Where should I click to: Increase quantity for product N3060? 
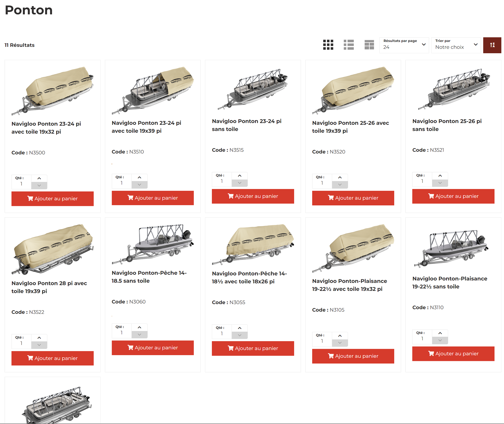pos(139,327)
